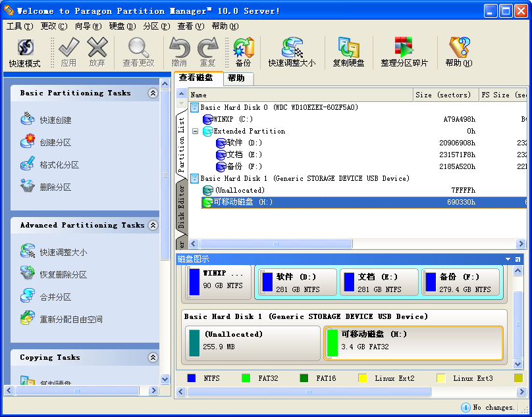Select the 文档 (E:) partition block in disk map
The image size is (532, 417).
click(379, 282)
